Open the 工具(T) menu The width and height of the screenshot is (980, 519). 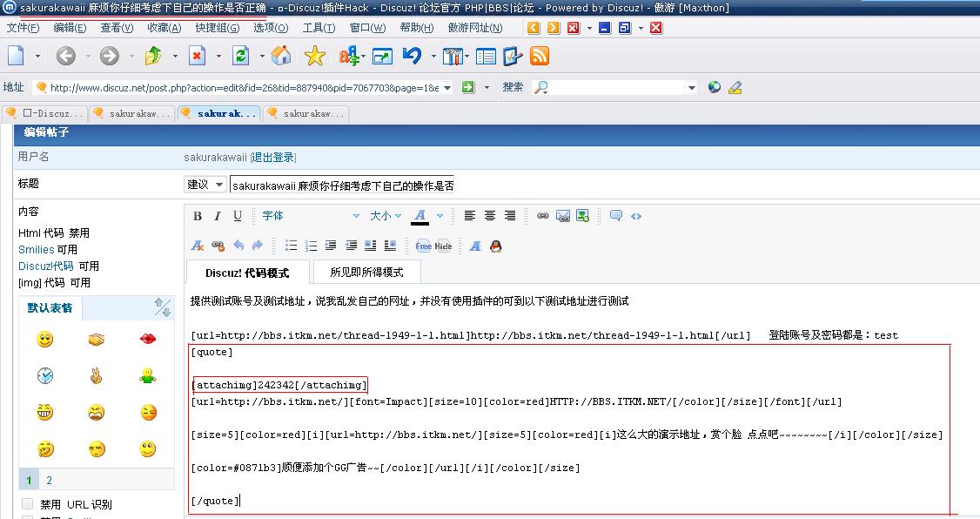[x=319, y=28]
